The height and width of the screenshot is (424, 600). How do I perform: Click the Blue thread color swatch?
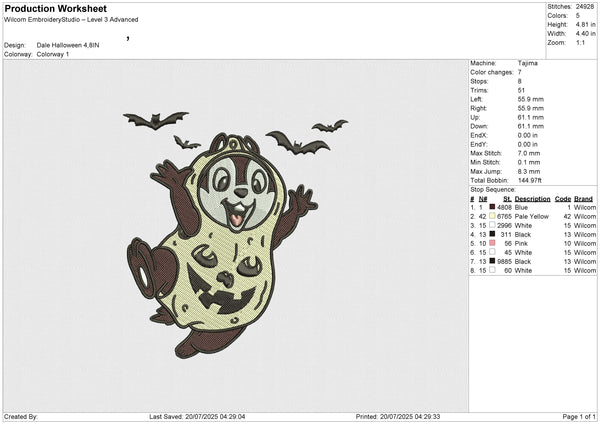pos(491,207)
